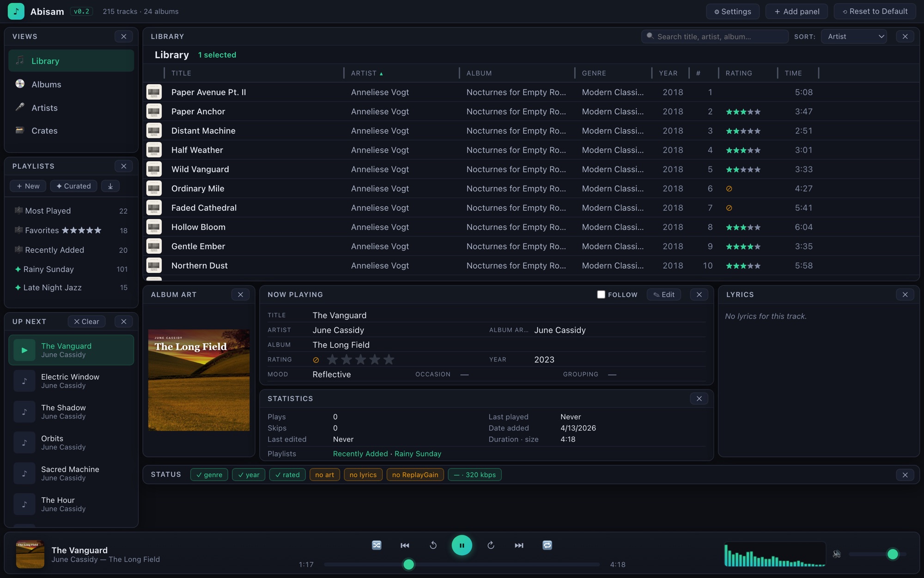Open the Favorites playlist

71,230
